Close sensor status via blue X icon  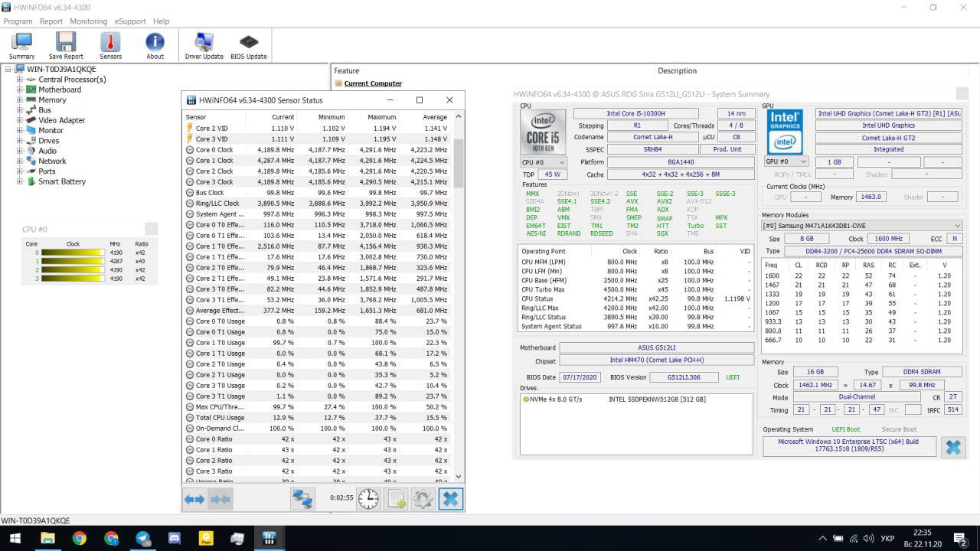point(450,499)
